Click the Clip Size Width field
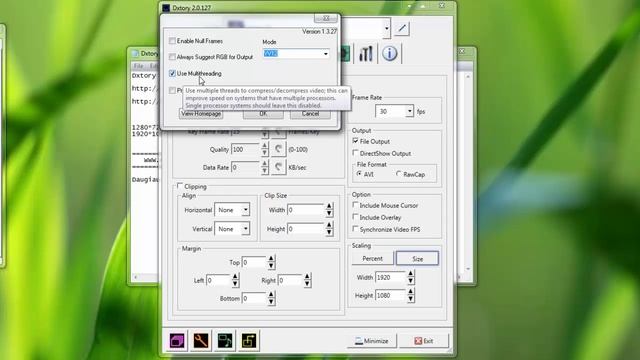This screenshot has width=640, height=360. pos(306,210)
